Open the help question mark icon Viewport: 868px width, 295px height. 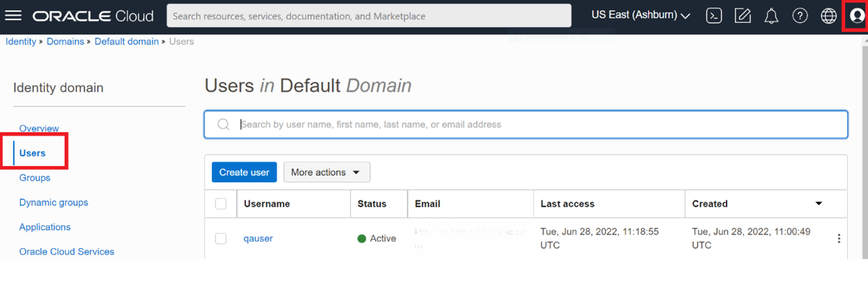(x=800, y=16)
